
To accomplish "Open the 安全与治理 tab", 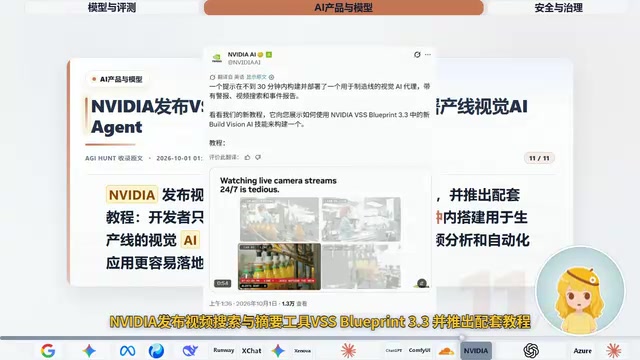I will click(558, 7).
